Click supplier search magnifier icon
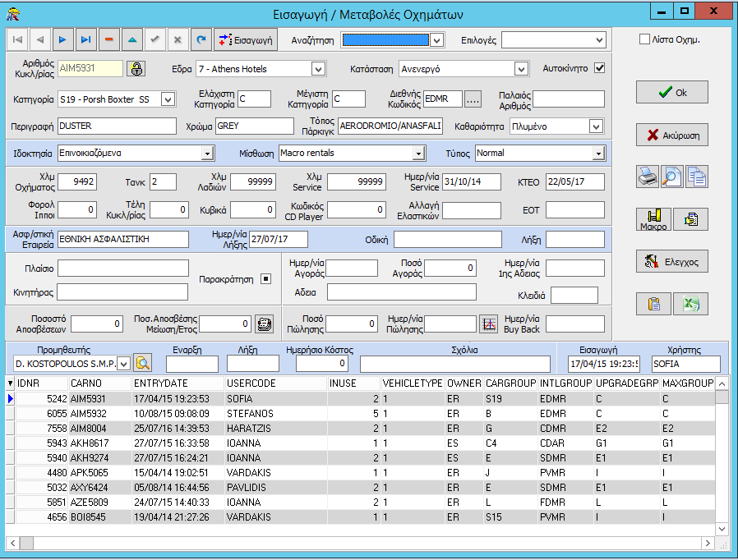 click(143, 363)
